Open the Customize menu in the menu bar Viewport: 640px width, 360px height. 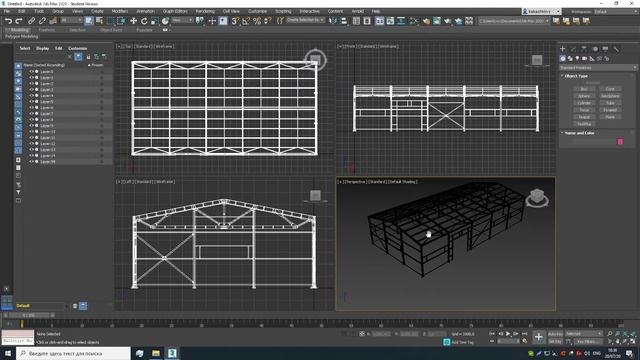tap(258, 11)
